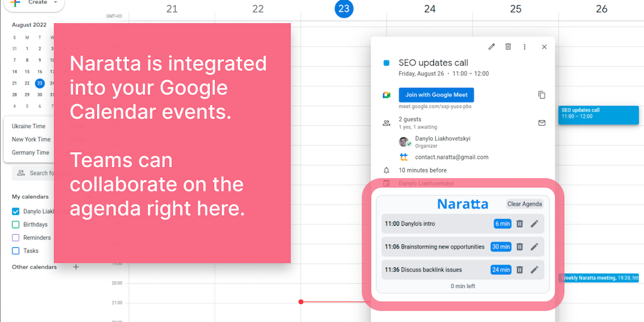Click the Naratta guest avatar icon
Viewport: 644px width, 322px height.
[404, 157]
